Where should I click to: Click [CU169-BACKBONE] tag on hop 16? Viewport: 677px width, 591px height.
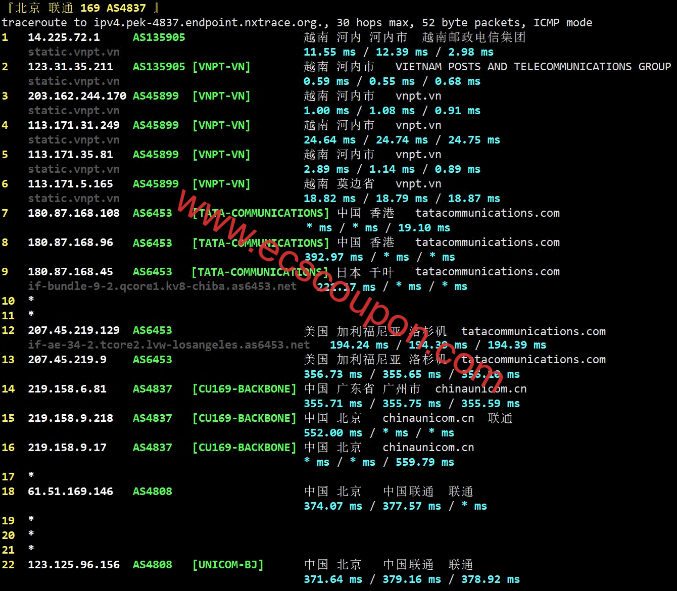coord(244,448)
